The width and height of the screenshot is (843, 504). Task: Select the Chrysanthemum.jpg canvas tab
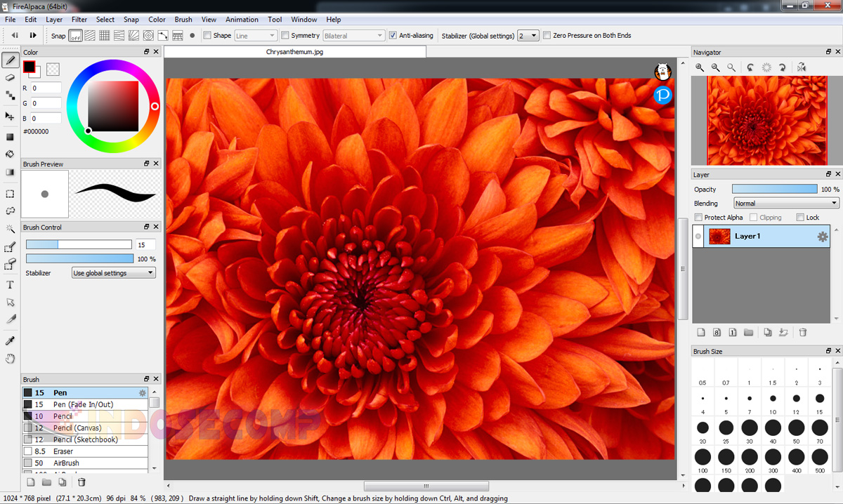pyautogui.click(x=295, y=50)
